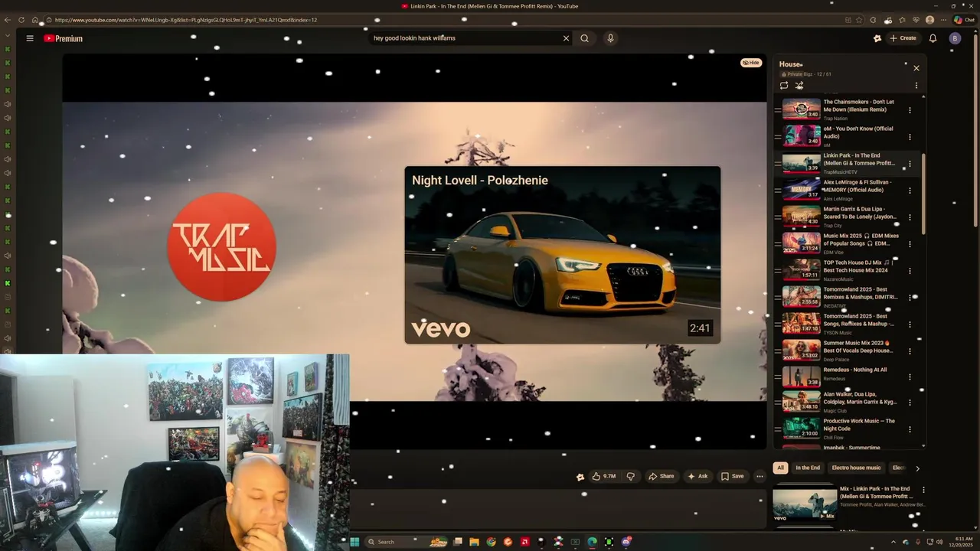Save video to playlist

(732, 476)
